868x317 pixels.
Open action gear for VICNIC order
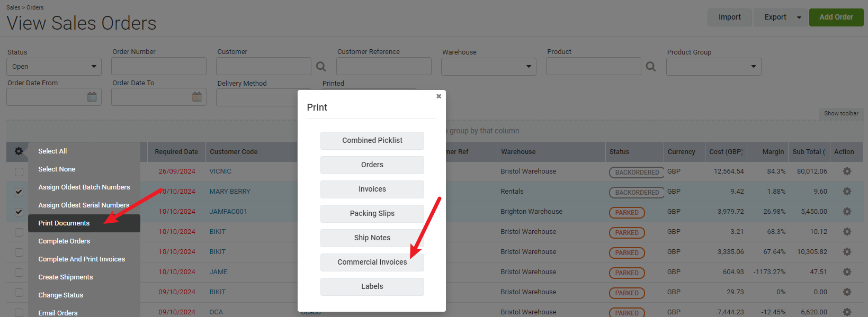pyautogui.click(x=847, y=171)
